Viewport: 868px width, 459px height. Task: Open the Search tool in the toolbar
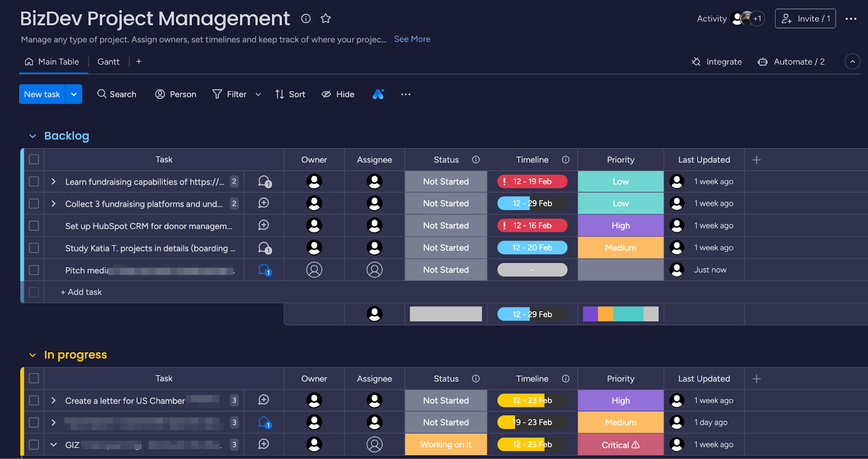pos(117,94)
